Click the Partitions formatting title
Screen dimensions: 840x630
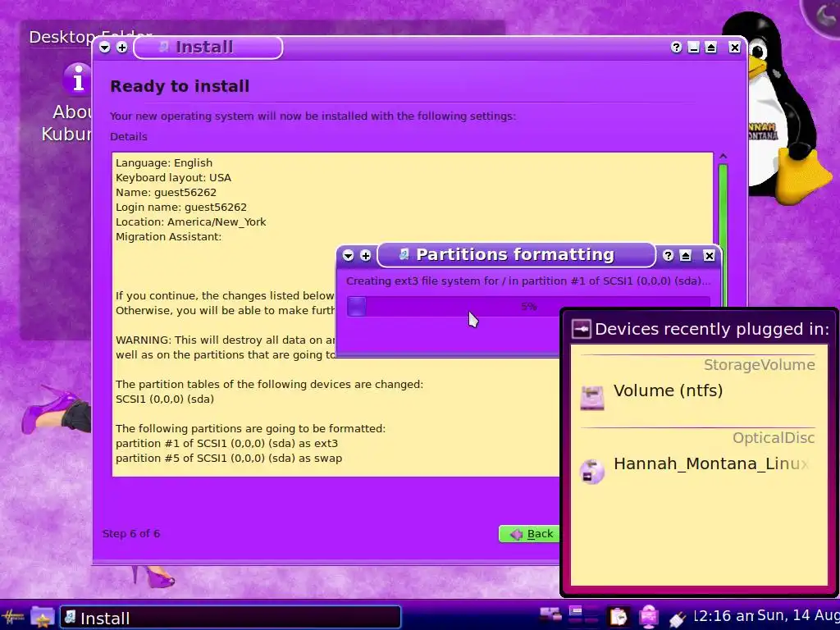(515, 254)
